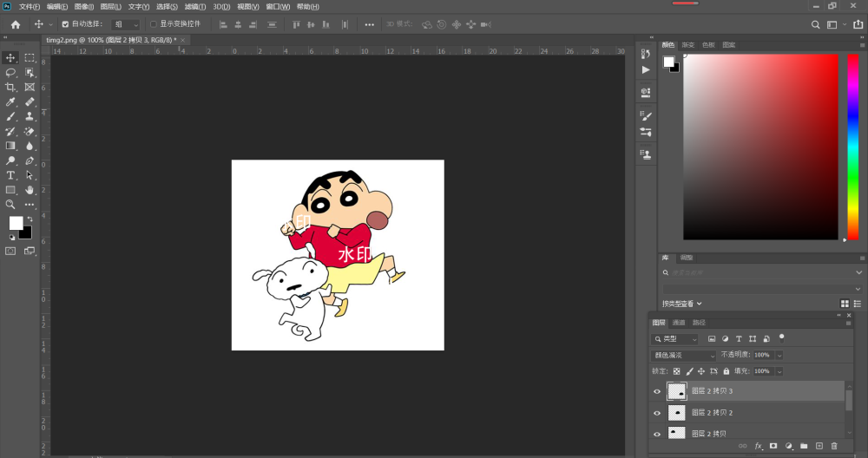Click the rainbow hue slider strip

(x=853, y=147)
